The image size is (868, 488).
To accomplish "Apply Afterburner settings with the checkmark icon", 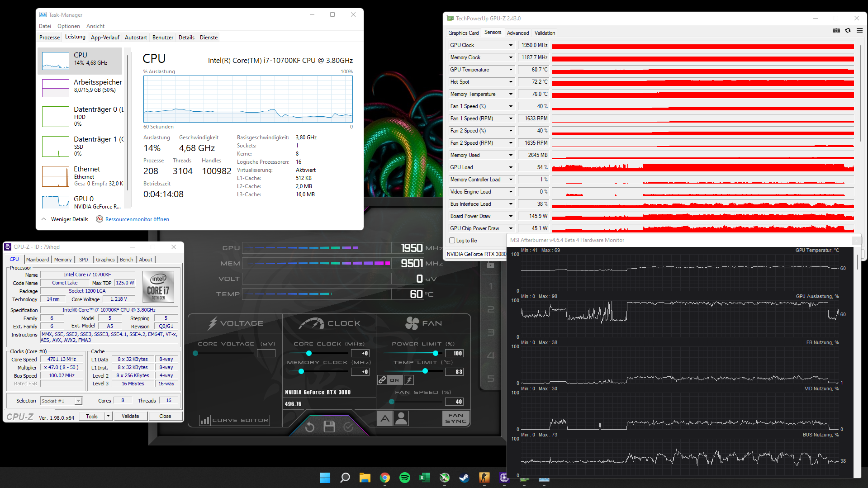I will [348, 426].
